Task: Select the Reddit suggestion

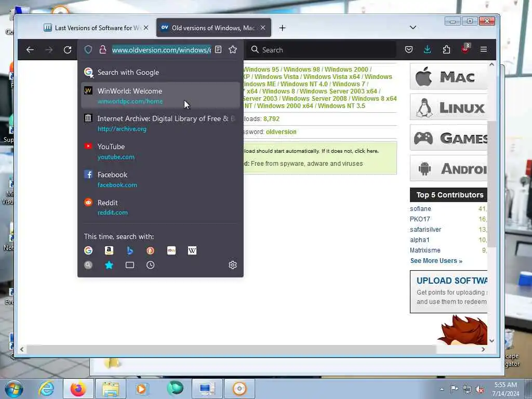Action: (160, 207)
